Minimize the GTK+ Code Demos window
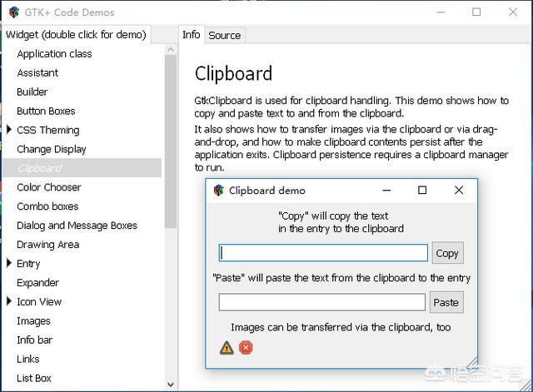 [441, 12]
